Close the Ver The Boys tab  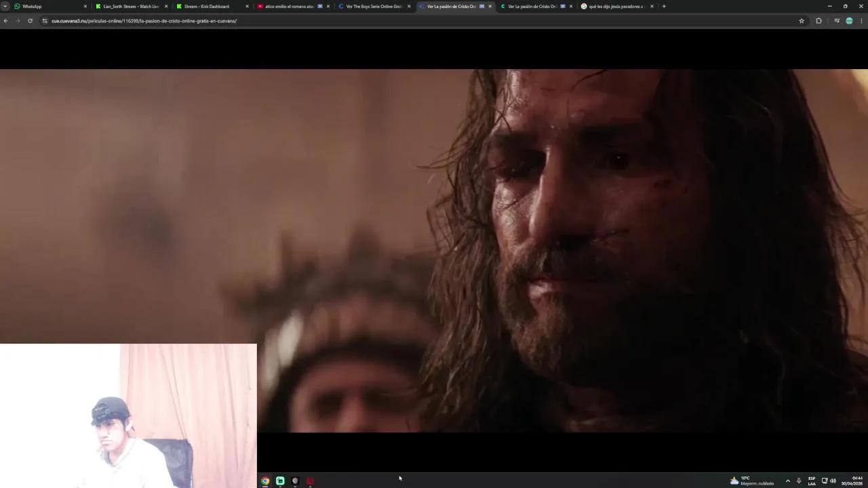coord(409,6)
